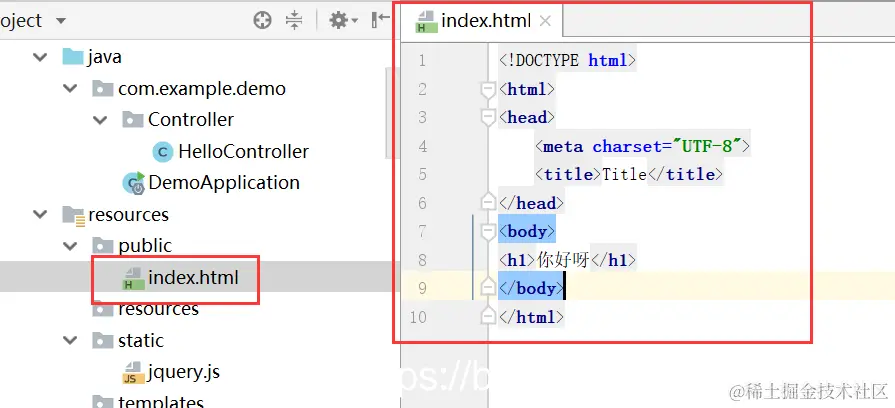Select the java folder icon
The height and width of the screenshot is (408, 895).
[x=72, y=56]
